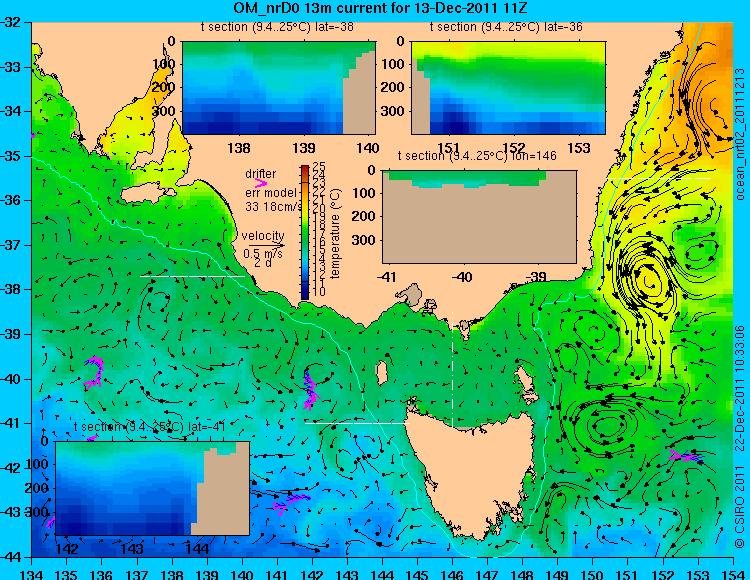Click the temperature color bar legend
The width and height of the screenshot is (750, 580).
tap(305, 232)
